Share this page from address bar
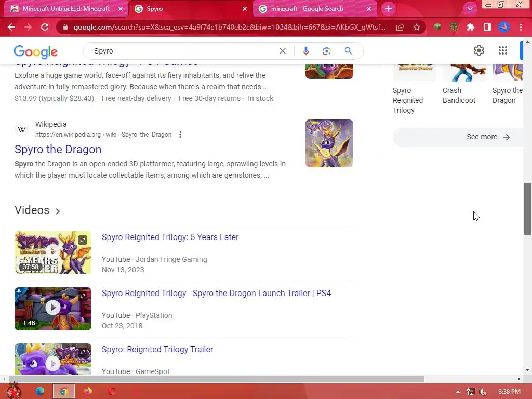 (400, 27)
